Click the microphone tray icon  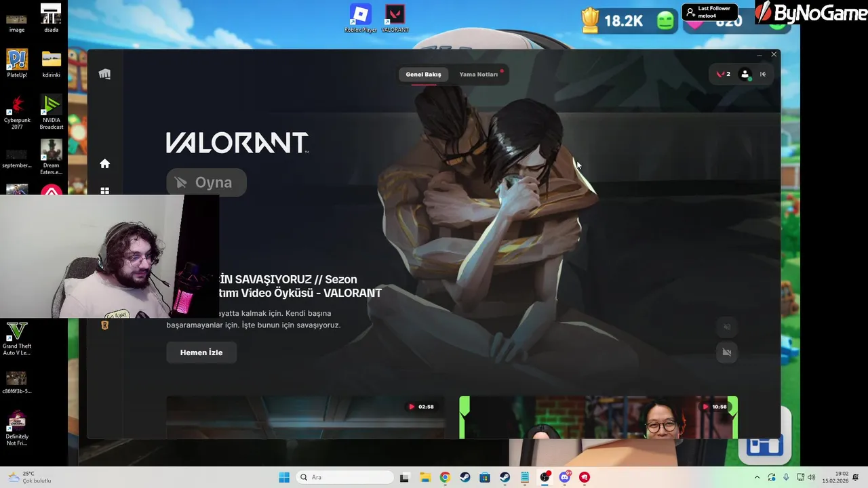tap(786, 477)
